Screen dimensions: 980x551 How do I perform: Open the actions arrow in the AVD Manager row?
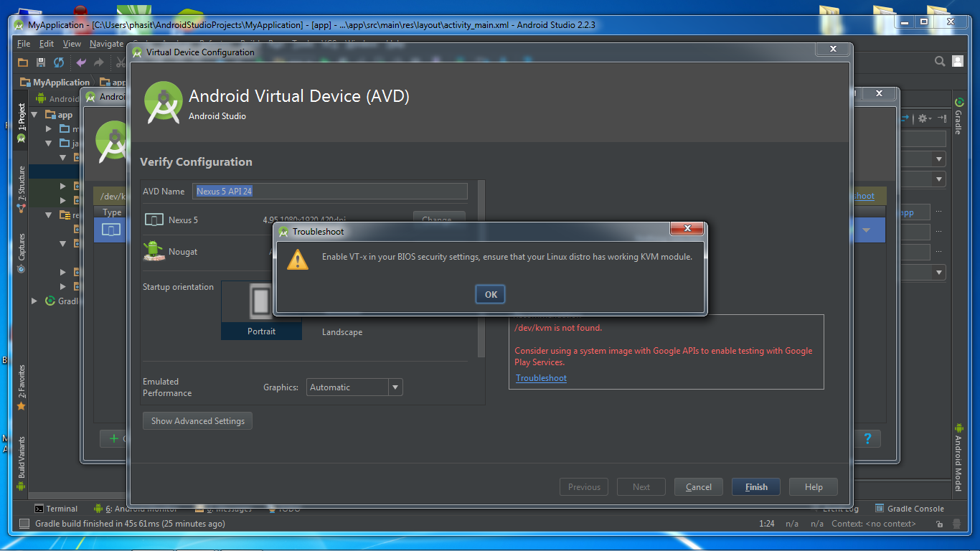tap(866, 230)
